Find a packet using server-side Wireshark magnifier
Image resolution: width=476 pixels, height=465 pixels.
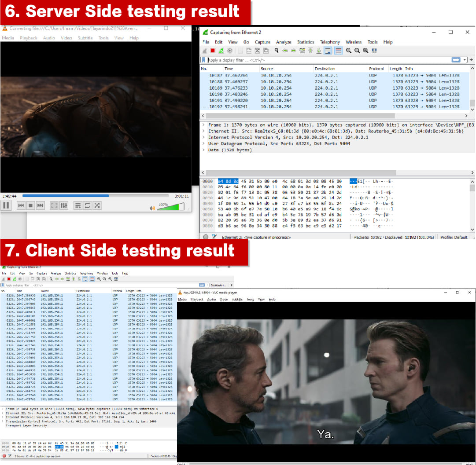click(276, 51)
